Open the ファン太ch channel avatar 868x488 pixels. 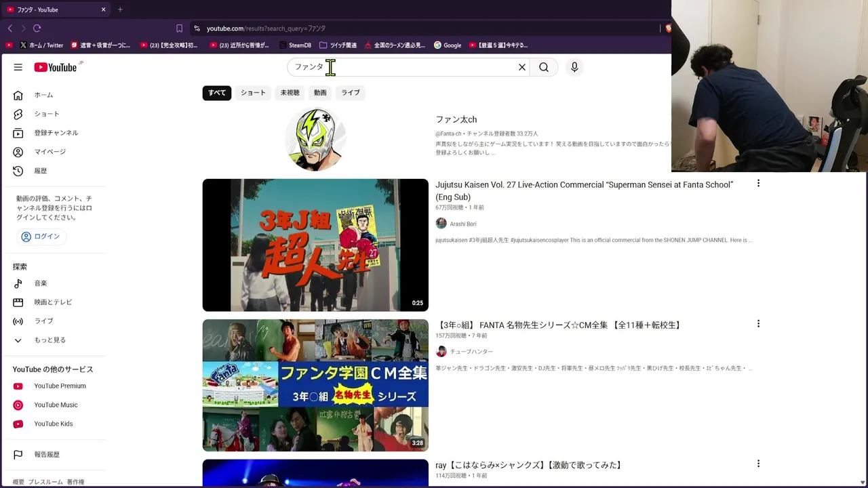[x=315, y=139]
